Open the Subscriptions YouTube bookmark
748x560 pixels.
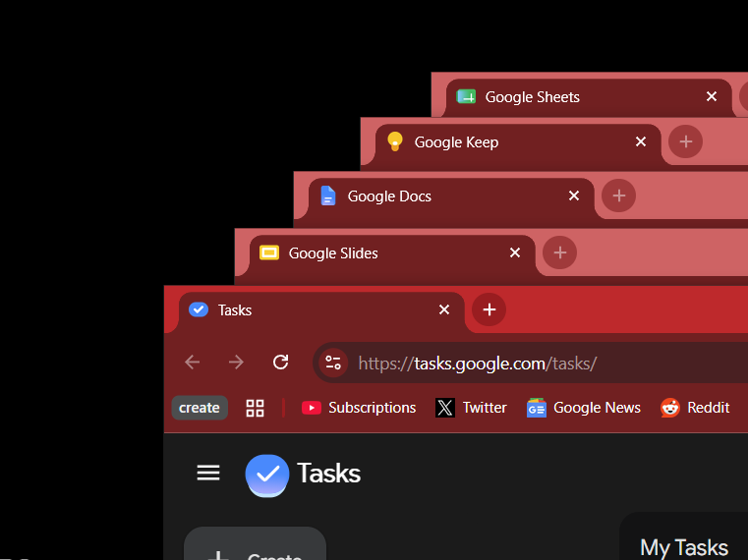pyautogui.click(x=359, y=408)
